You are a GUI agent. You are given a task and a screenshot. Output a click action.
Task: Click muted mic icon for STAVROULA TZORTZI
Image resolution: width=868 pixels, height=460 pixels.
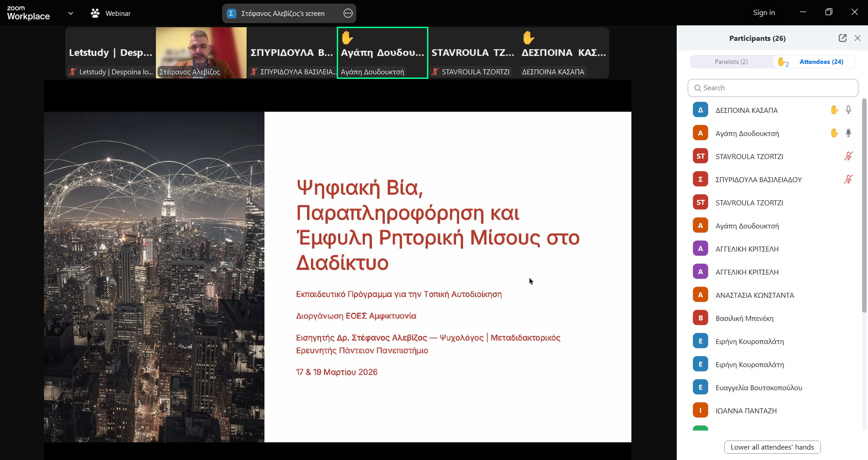point(848,156)
